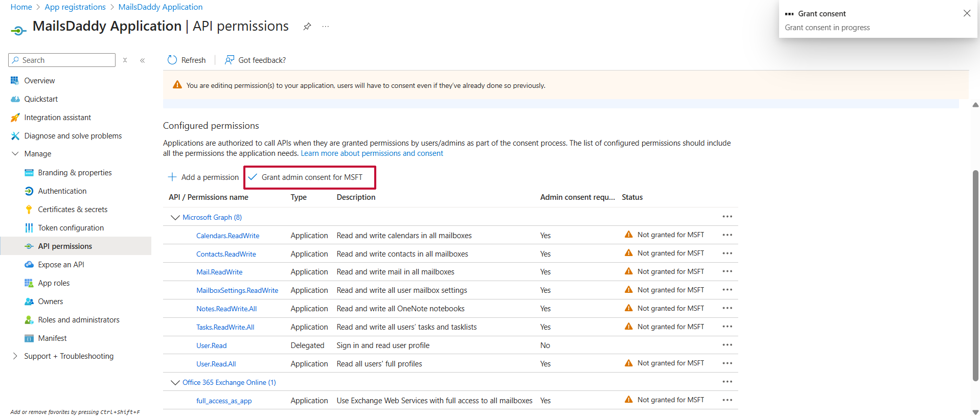
Task: Pin the MailsDaddy Application page
Action: point(307,27)
